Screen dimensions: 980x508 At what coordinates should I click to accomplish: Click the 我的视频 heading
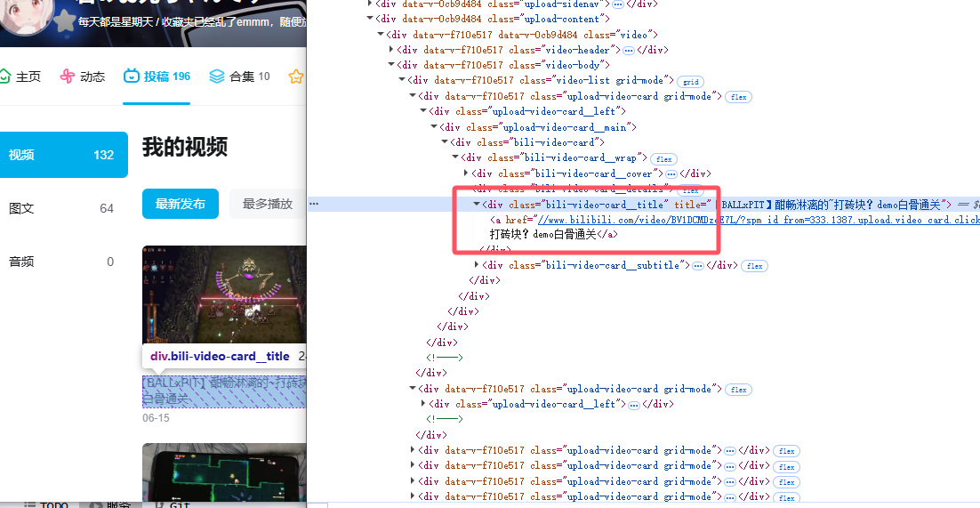tap(184, 147)
